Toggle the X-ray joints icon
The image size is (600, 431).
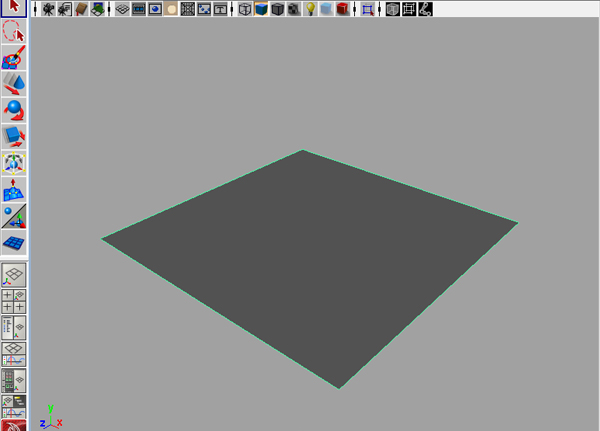coord(426,9)
